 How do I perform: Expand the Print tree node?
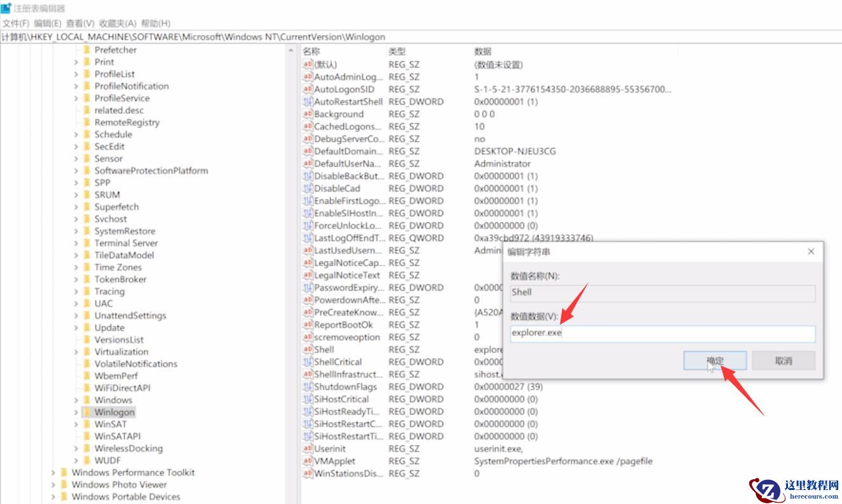[x=78, y=62]
